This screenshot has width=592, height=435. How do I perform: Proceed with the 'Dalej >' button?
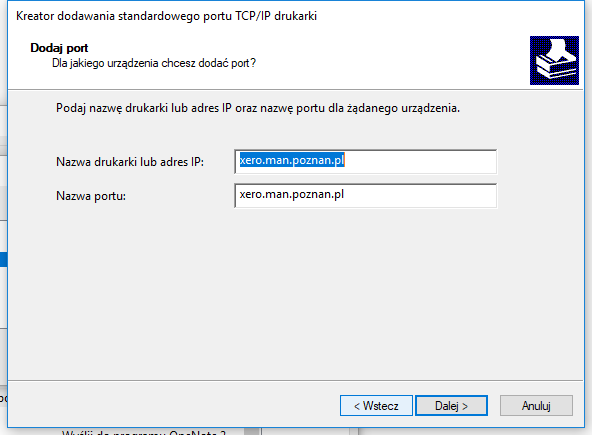(451, 406)
